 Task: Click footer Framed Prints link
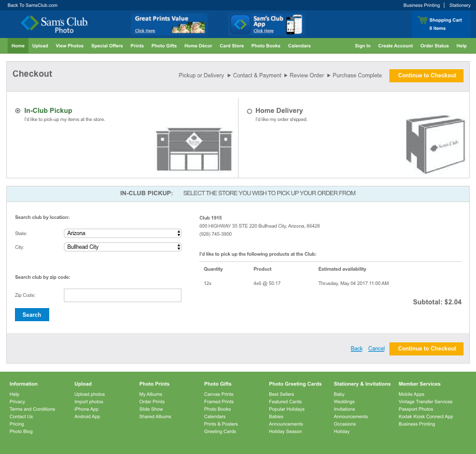(x=219, y=402)
